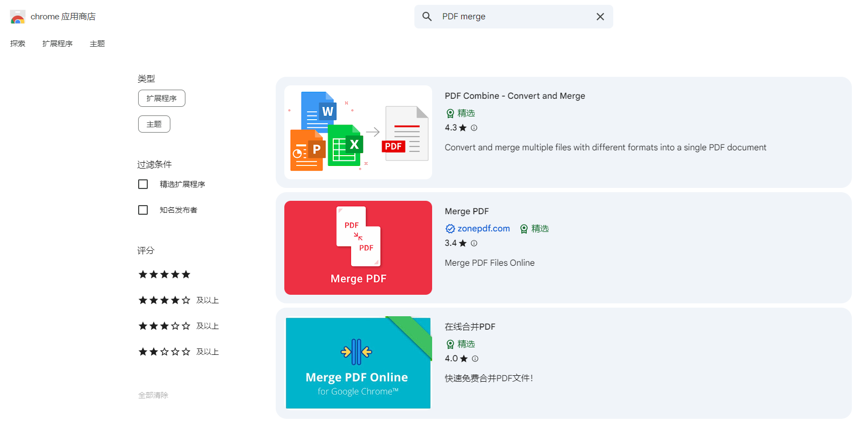Select the five-star rating filter
Image resolution: width=868 pixels, height=422 pixels.
coord(164,274)
